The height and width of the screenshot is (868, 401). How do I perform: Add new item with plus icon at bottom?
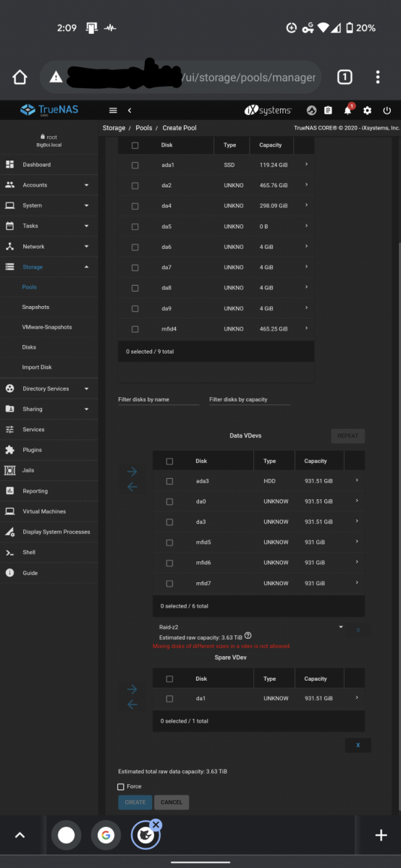[381, 835]
